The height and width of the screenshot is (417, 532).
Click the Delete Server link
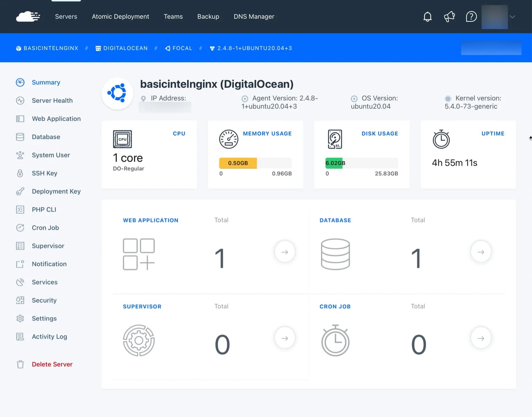[52, 364]
